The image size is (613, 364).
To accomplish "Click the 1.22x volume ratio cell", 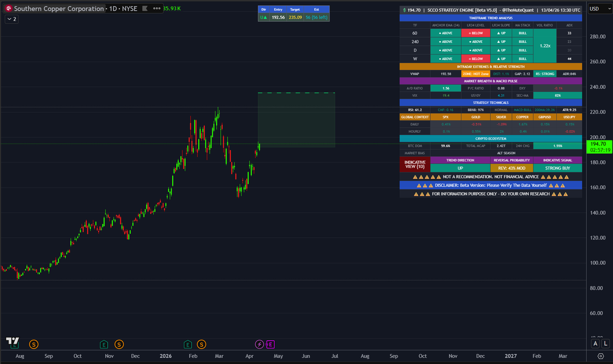I will pyautogui.click(x=545, y=46).
